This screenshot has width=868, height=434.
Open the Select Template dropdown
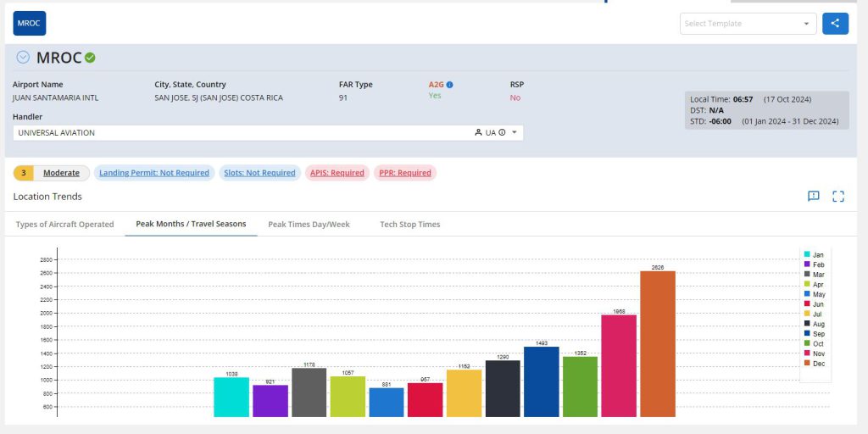pos(748,24)
